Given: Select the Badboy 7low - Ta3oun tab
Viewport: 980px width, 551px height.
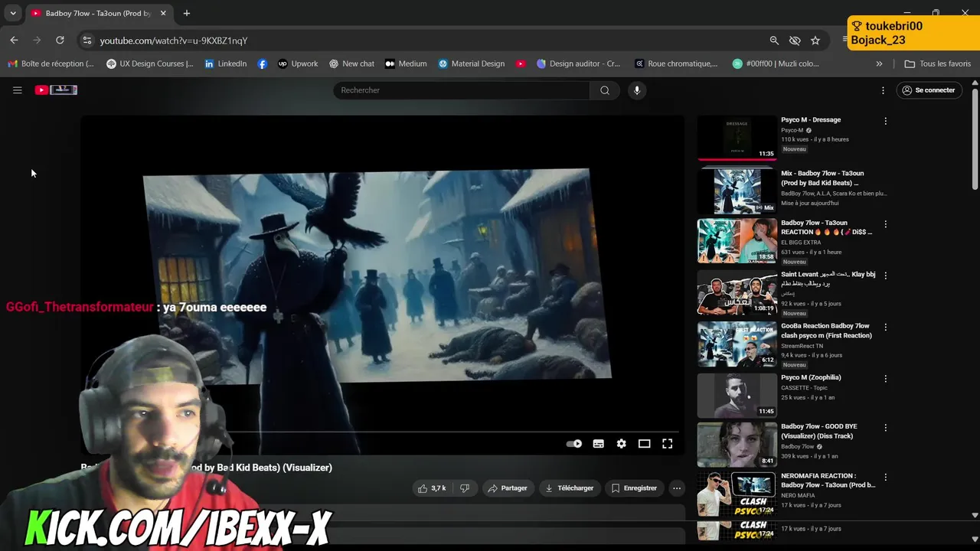Looking at the screenshot, I should click(x=98, y=13).
